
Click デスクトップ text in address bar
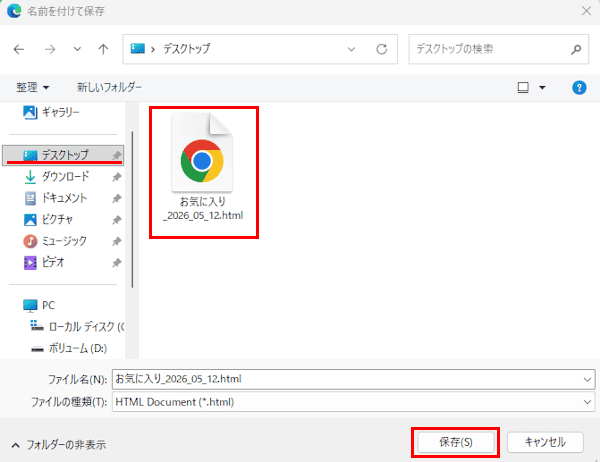[187, 49]
